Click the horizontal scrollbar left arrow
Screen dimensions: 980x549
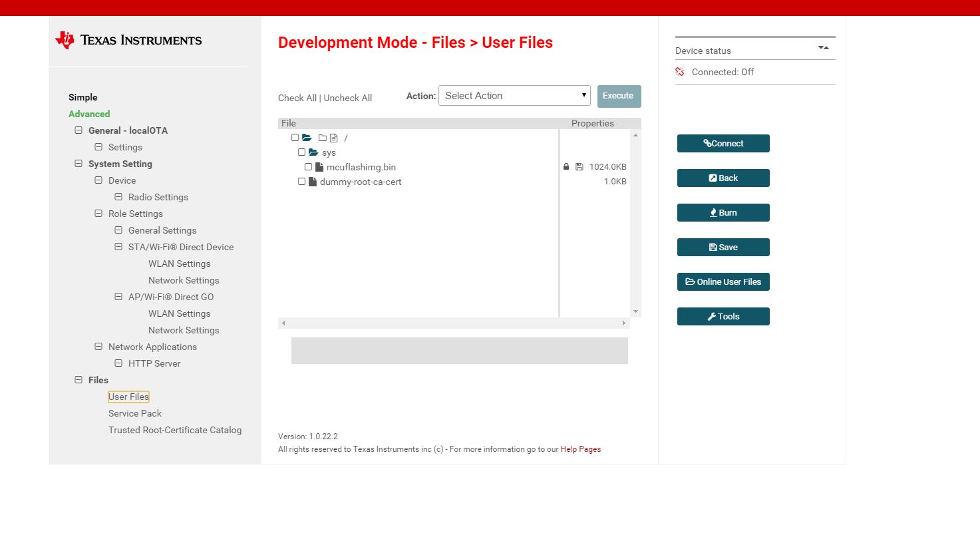(283, 323)
